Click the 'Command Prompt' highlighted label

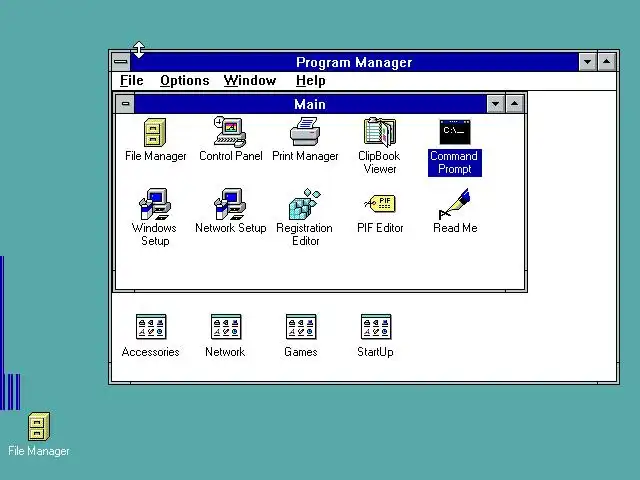point(455,162)
